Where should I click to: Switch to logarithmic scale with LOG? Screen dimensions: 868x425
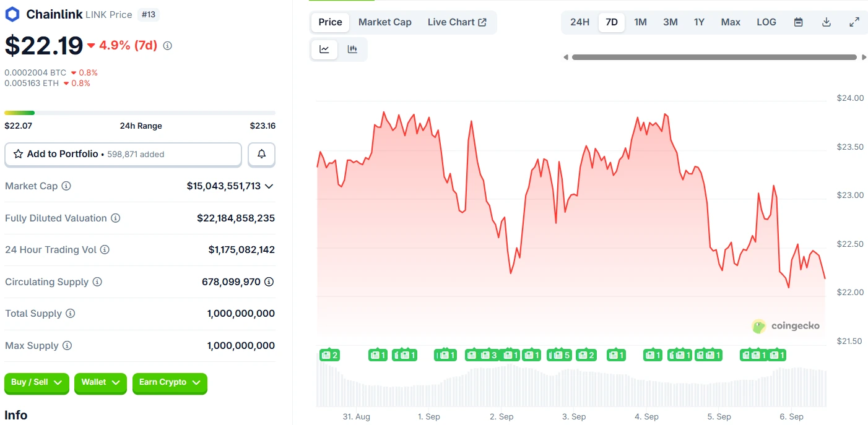coord(766,22)
